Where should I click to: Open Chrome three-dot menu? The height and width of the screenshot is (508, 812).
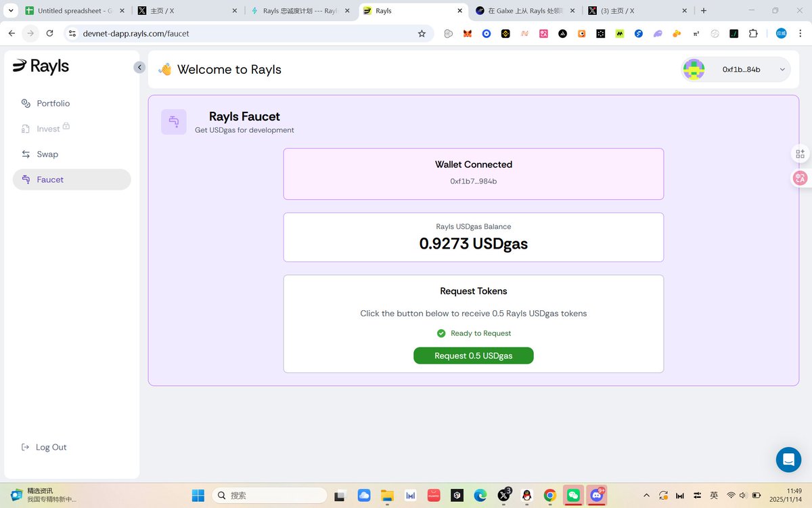click(x=800, y=33)
